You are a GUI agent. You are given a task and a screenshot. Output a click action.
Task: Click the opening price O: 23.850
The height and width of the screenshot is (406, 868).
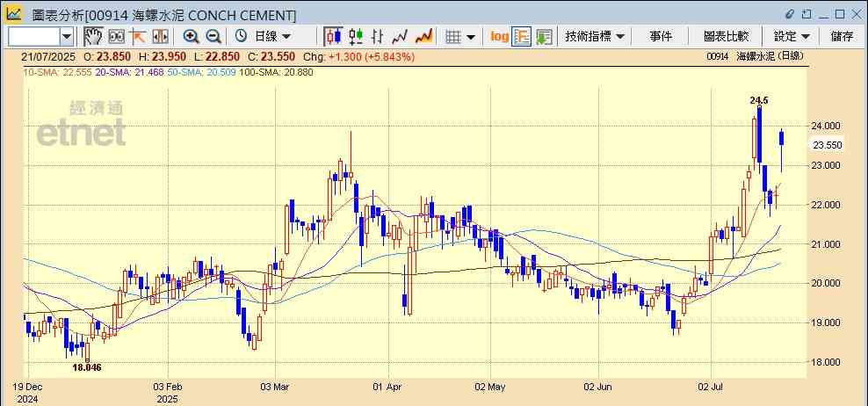pos(108,56)
